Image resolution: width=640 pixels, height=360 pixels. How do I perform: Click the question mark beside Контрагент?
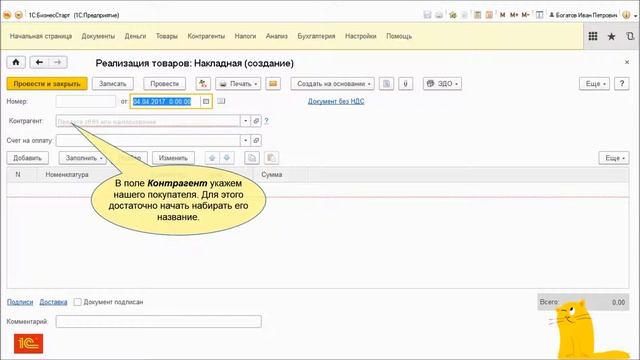click(x=267, y=121)
